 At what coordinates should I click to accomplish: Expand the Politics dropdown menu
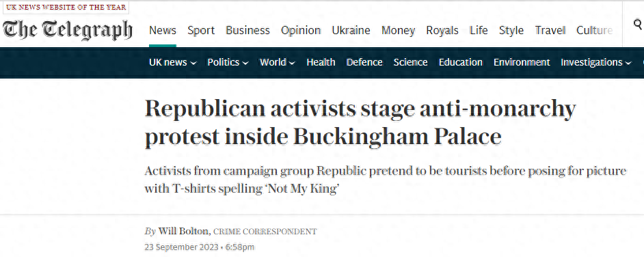228,62
